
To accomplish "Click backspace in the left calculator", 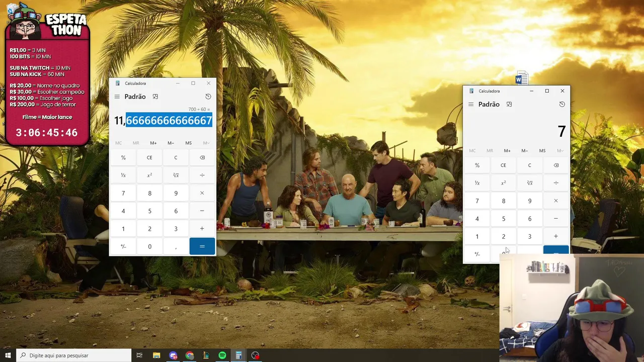I will coord(202,157).
